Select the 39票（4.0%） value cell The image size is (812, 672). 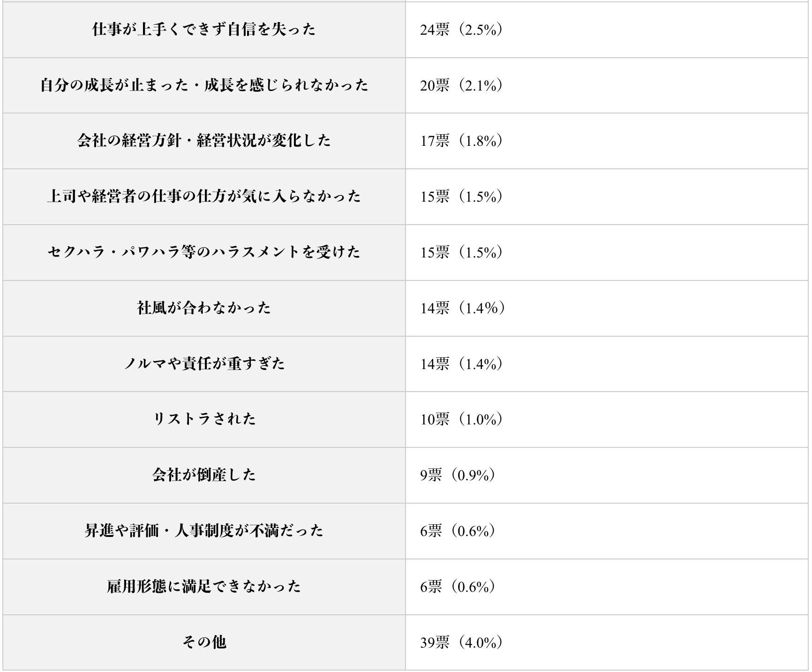click(x=461, y=642)
